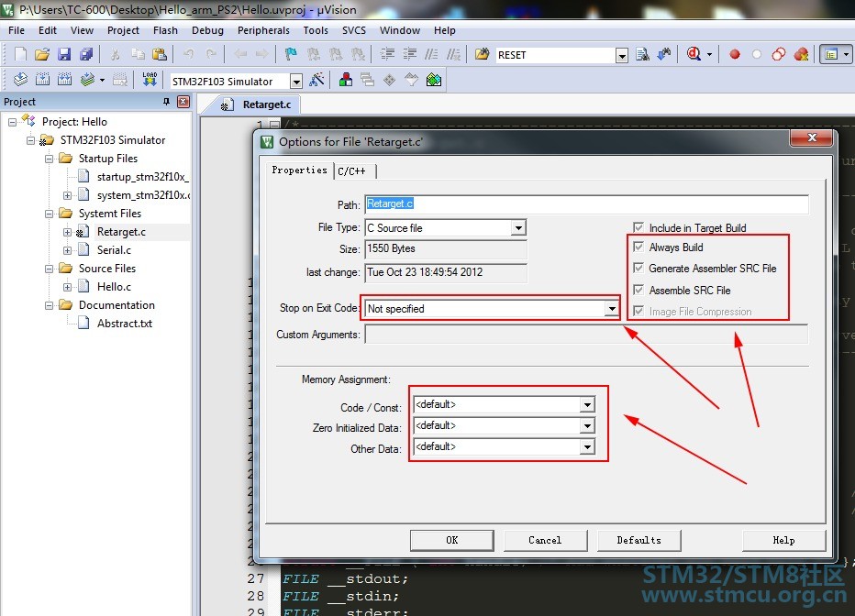
Task: Select Abstract.txt in project tree
Action: (125, 323)
